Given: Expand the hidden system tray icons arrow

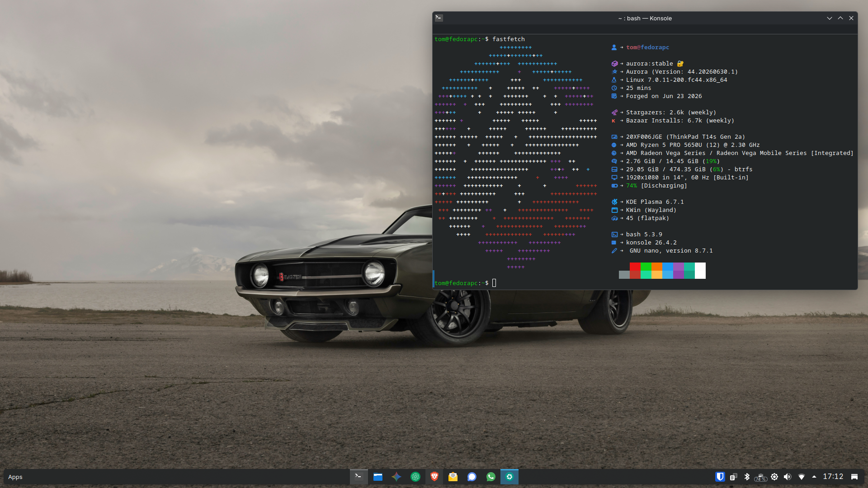Looking at the screenshot, I should click(814, 477).
